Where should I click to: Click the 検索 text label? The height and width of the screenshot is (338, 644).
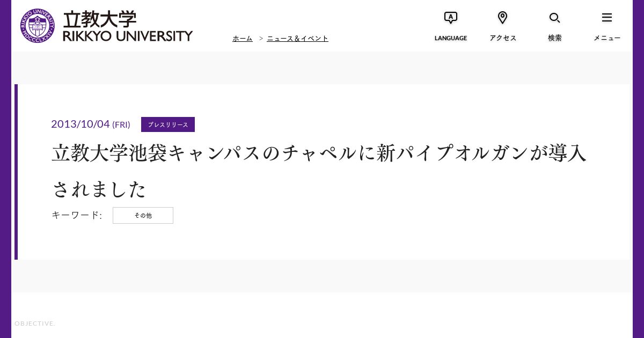click(555, 38)
